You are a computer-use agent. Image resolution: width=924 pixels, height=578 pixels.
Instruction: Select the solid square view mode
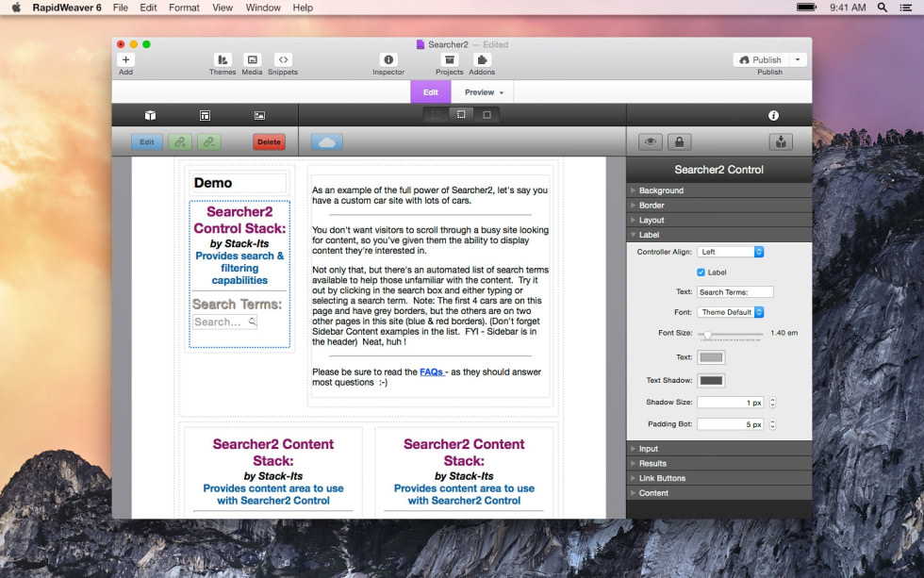tap(487, 115)
